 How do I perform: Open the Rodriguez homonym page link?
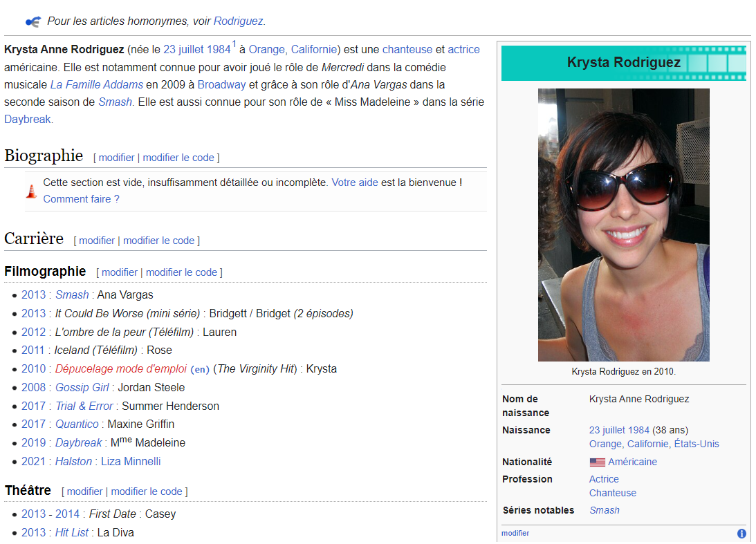[x=238, y=21]
